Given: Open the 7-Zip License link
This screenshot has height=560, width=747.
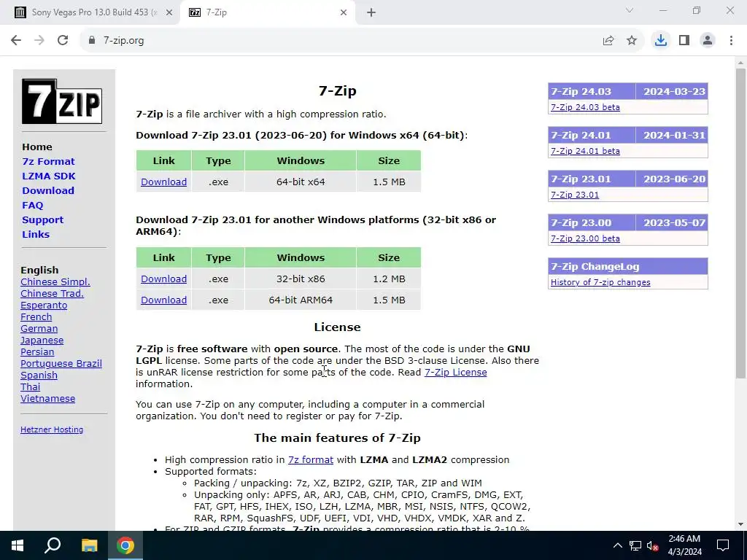Looking at the screenshot, I should pos(455,373).
